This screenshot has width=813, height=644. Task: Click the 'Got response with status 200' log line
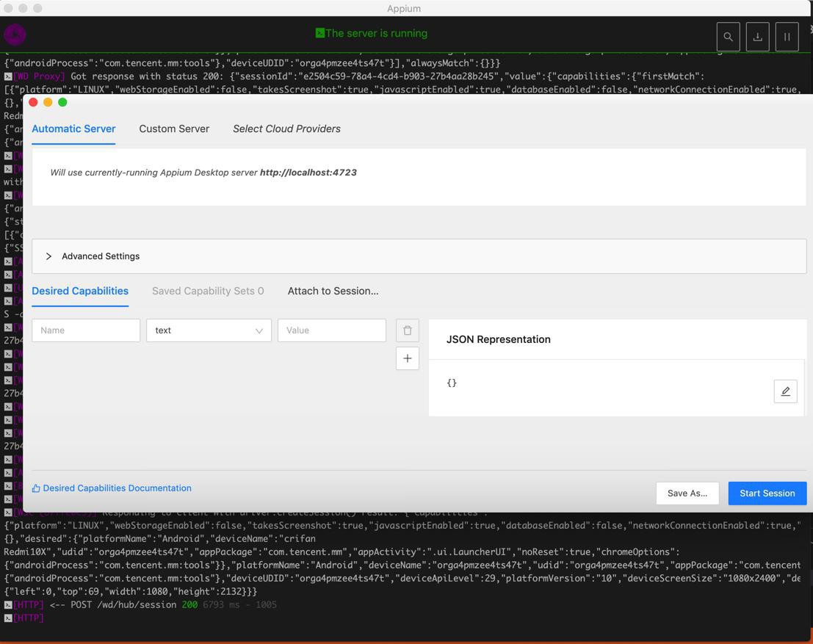coord(355,76)
